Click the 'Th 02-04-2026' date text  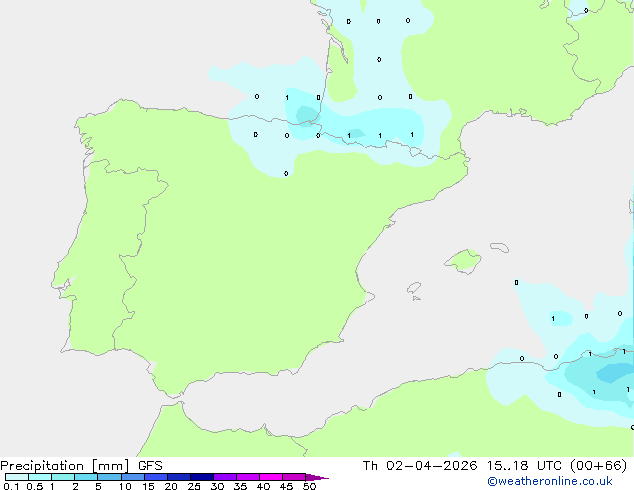[x=420, y=466]
